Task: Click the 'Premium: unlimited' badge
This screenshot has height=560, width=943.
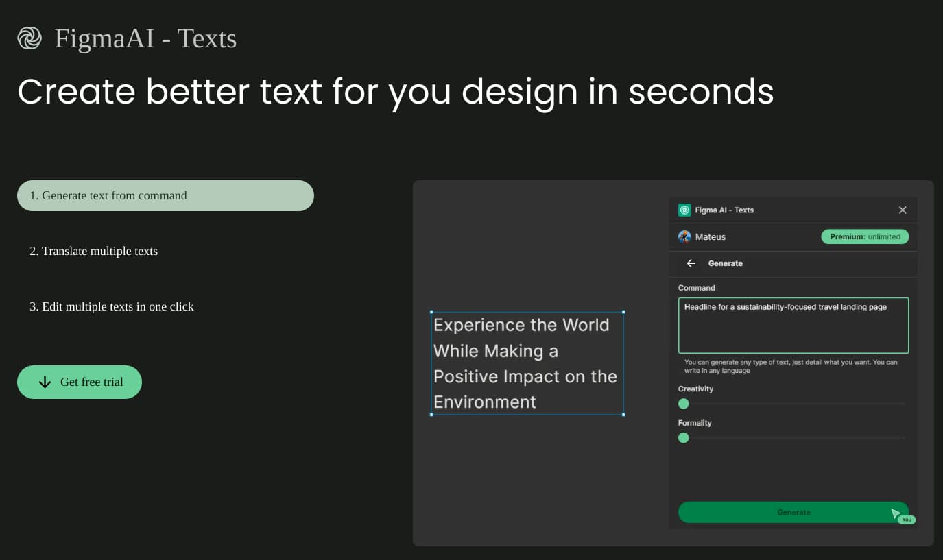Action: tap(865, 236)
